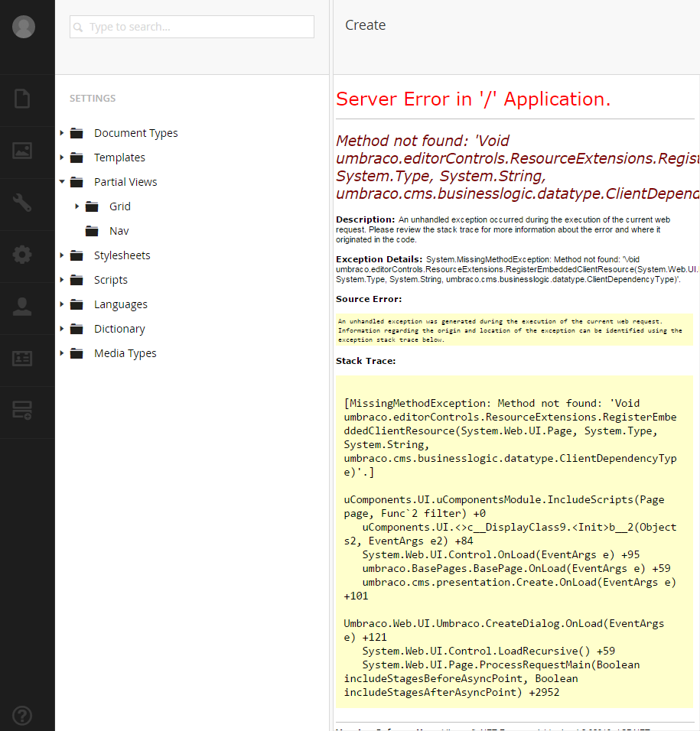The image size is (700, 731).
Task: Open the Settings section wrench icon
Action: point(22,203)
